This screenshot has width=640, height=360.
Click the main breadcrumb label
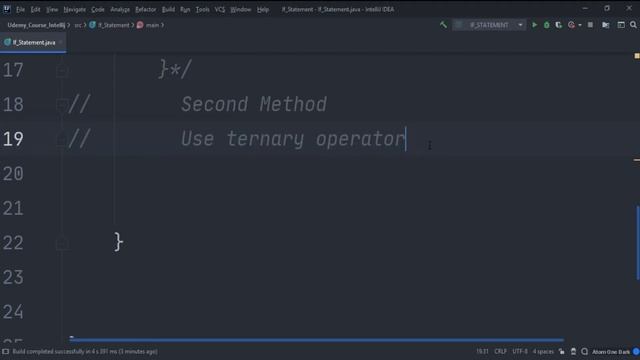pyautogui.click(x=152, y=25)
